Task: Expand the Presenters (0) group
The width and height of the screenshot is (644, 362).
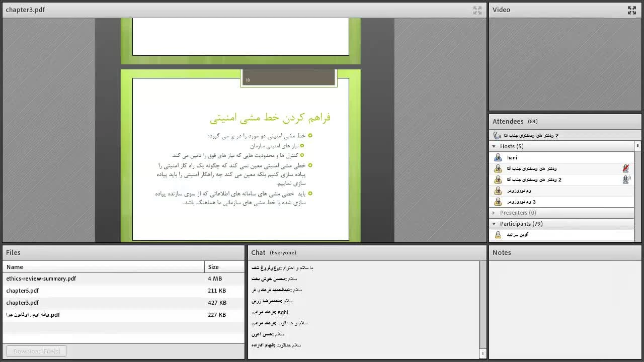Action: (x=494, y=213)
